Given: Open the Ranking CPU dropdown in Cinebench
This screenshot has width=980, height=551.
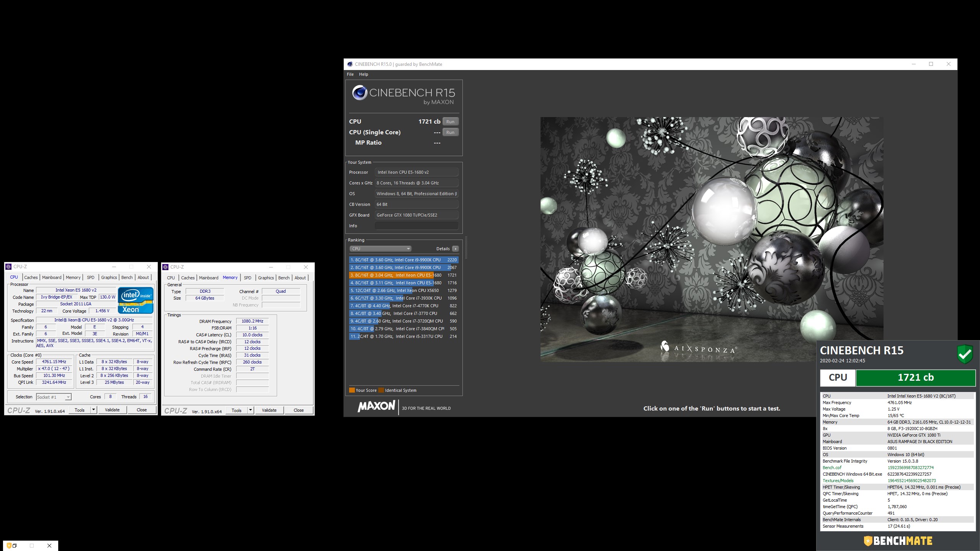Looking at the screenshot, I should (380, 249).
